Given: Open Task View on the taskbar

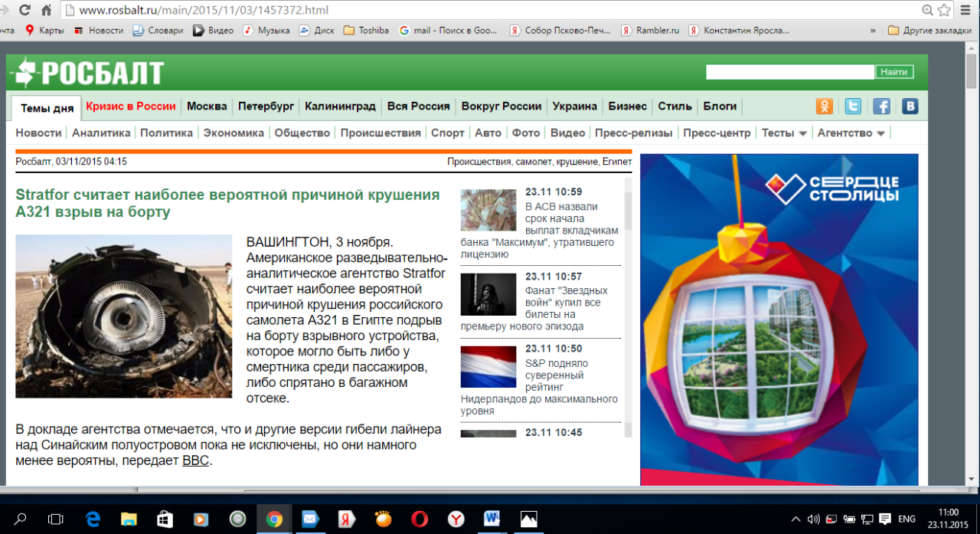Looking at the screenshot, I should point(55,519).
